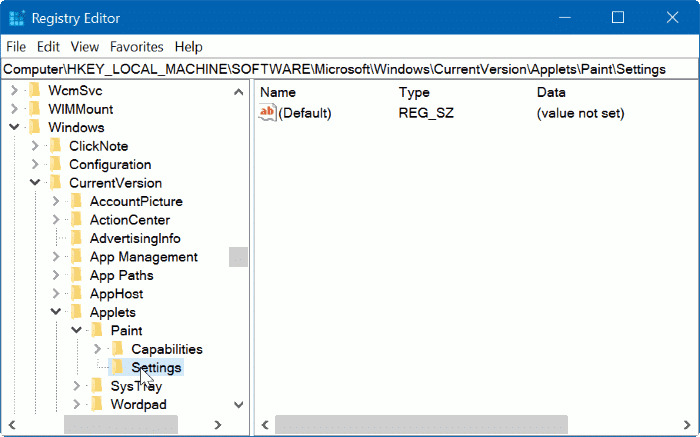Click the App Paths folder icon

click(x=76, y=275)
